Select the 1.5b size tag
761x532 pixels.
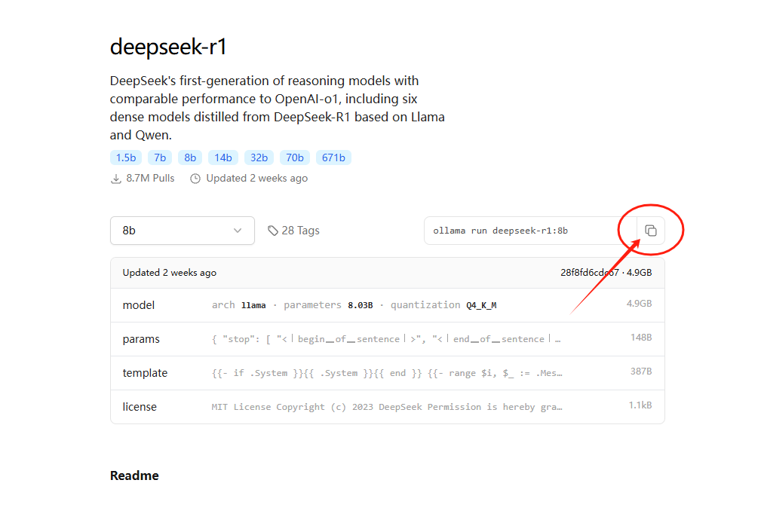pos(126,157)
